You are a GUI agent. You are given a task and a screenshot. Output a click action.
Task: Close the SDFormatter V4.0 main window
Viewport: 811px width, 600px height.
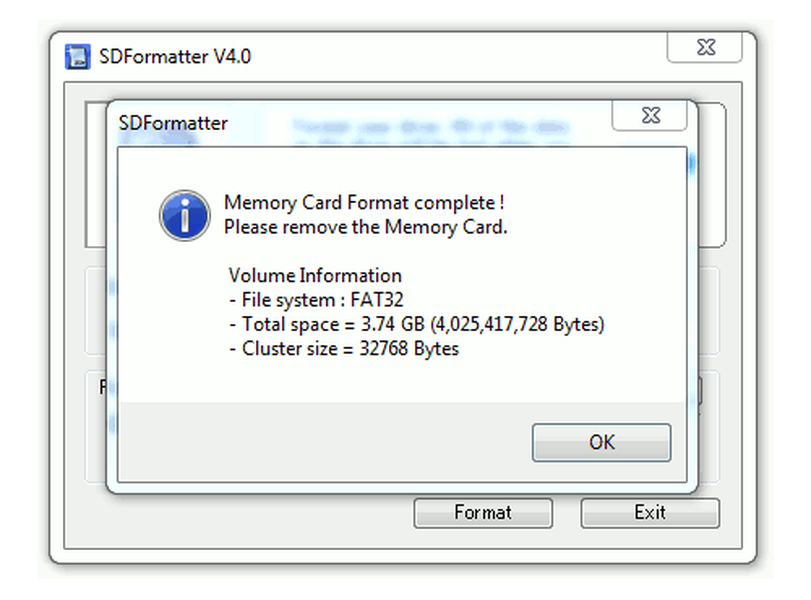coord(704,47)
